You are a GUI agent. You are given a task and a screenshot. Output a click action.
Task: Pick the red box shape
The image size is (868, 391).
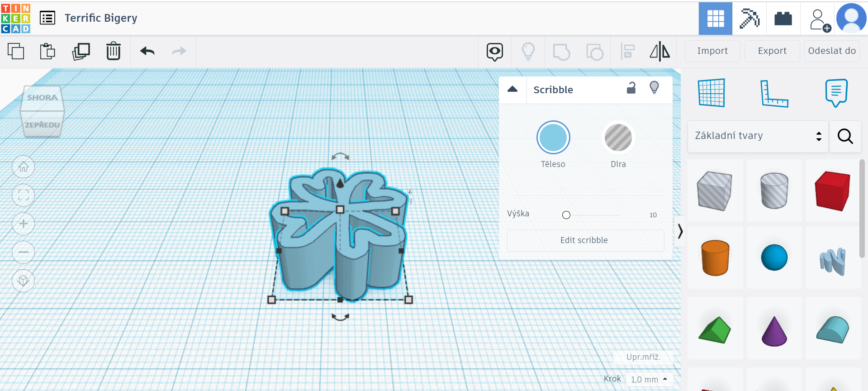[833, 191]
